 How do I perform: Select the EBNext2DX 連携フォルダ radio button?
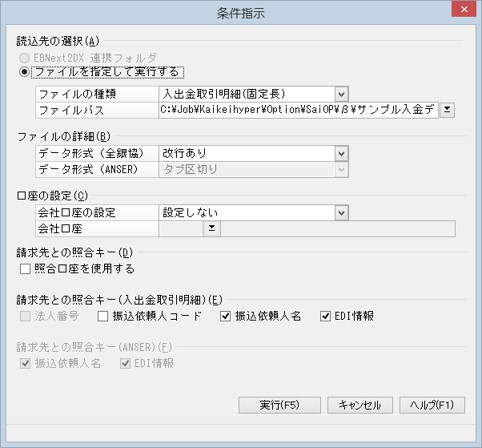tap(24, 58)
